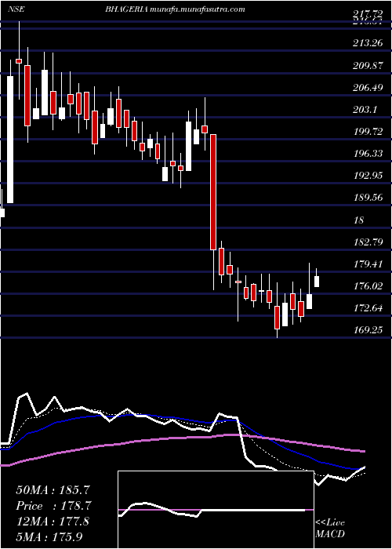Click the 199.72 price level label
Screen dimensions: 392x549
click(x=368, y=132)
